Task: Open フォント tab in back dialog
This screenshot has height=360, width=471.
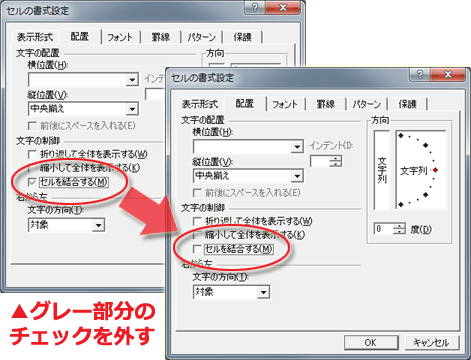Action: tap(120, 37)
